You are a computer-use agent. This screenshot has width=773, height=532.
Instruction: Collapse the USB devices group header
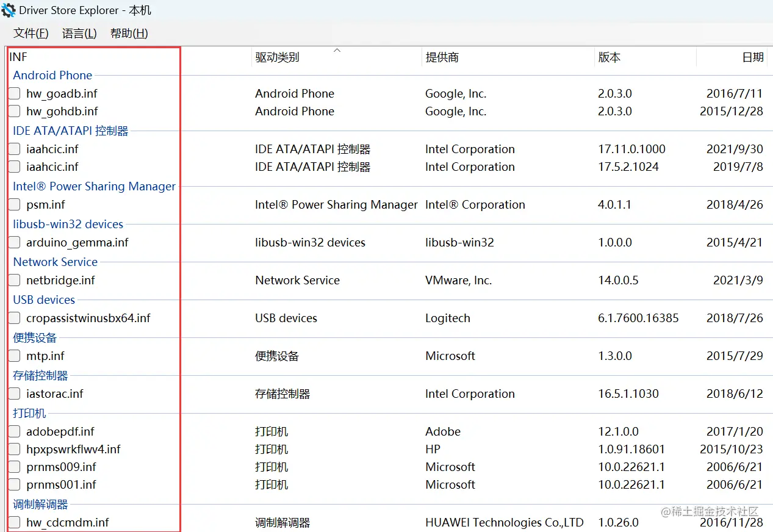coord(44,300)
